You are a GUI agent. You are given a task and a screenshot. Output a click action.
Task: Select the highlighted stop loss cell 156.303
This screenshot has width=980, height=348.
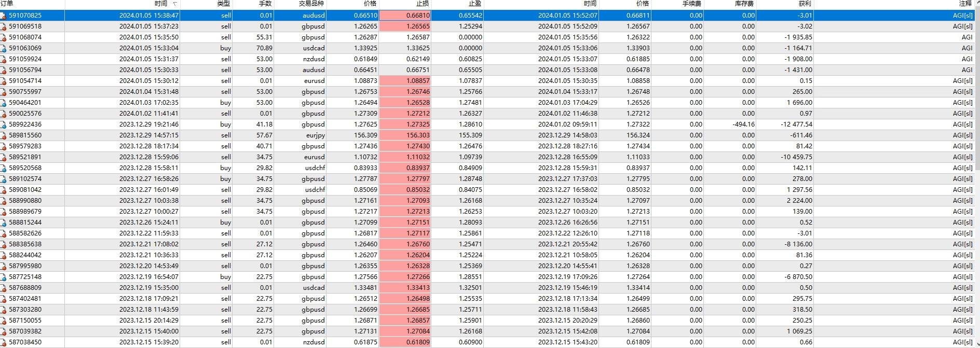405,135
